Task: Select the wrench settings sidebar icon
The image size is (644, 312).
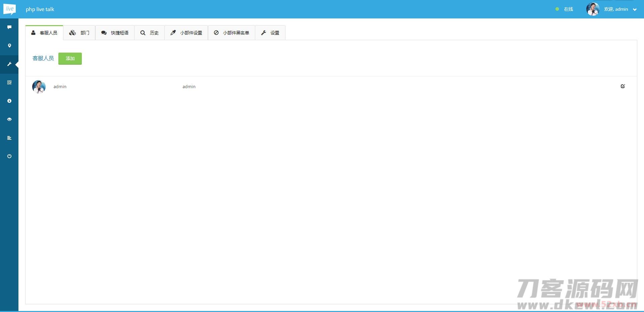Action: pyautogui.click(x=9, y=64)
